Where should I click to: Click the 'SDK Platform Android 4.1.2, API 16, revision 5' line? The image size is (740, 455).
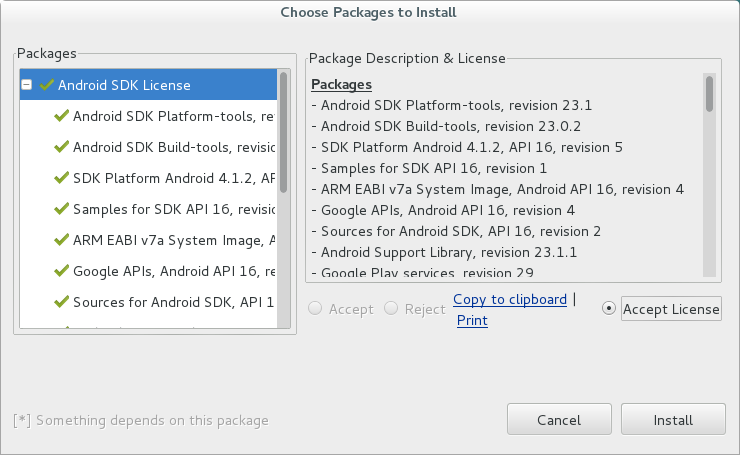(x=467, y=147)
